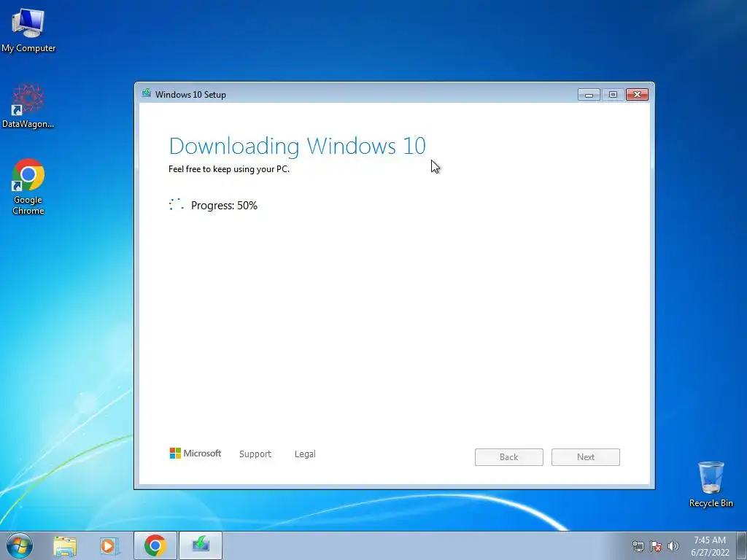Close the Windows 10 Setup window
Screen dimensions: 747x560
pos(637,95)
